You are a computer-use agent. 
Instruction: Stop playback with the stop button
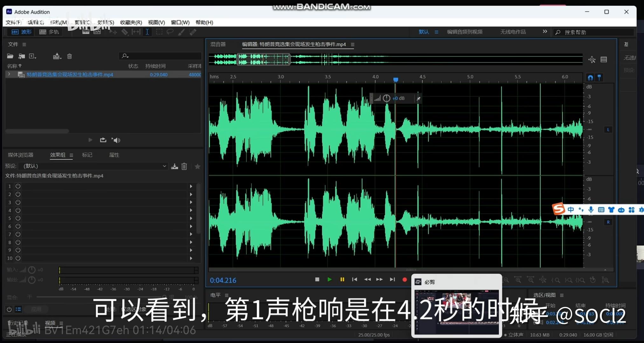pyautogui.click(x=317, y=279)
